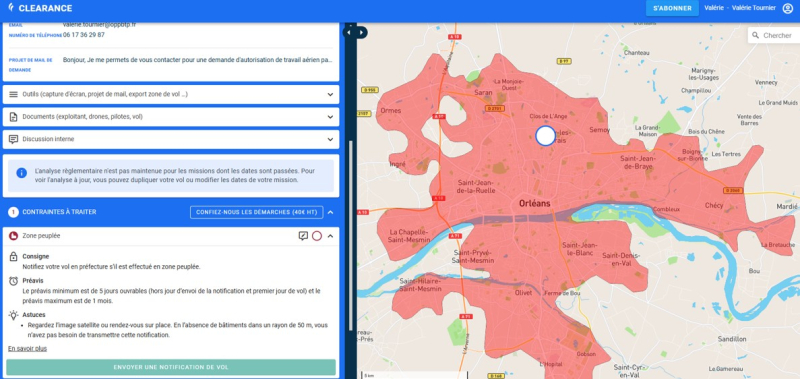Screen dimensions: 800x379
Task: Click the map search magnifier icon
Action: 755,36
